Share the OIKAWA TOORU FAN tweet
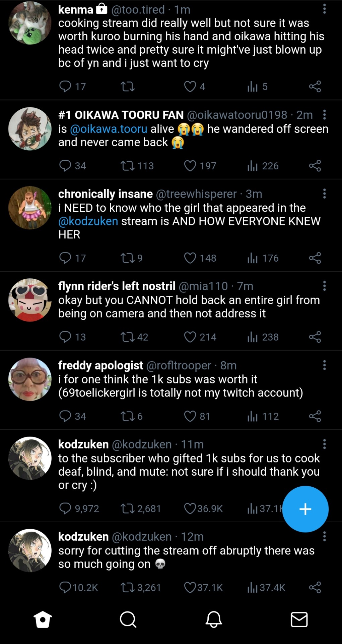This screenshot has height=644, width=342. click(x=315, y=166)
